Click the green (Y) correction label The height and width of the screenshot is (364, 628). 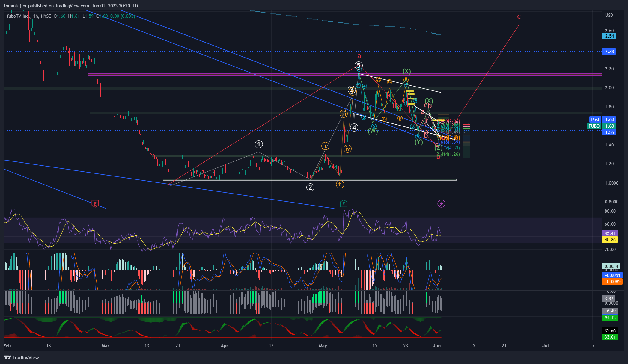coord(419,142)
